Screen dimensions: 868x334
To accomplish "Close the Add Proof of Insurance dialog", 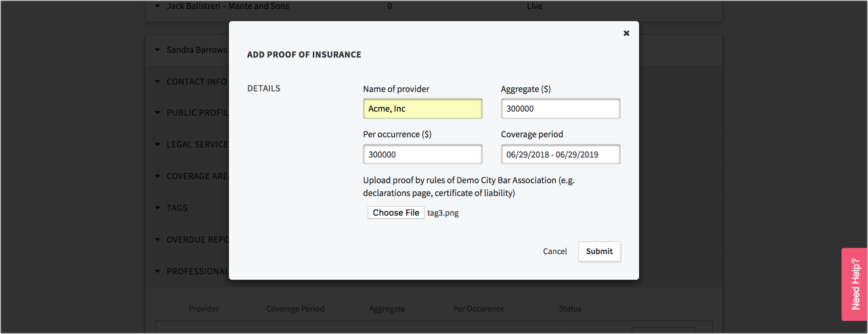I will [x=626, y=33].
